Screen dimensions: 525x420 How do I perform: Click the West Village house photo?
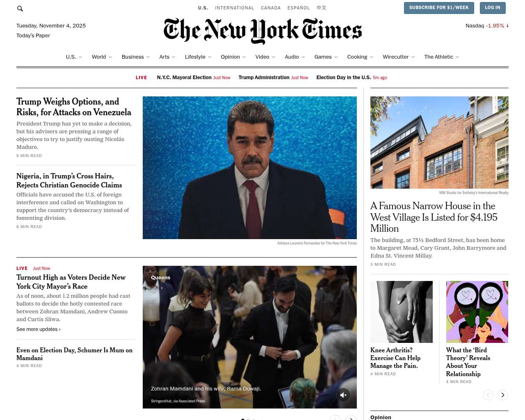(439, 142)
